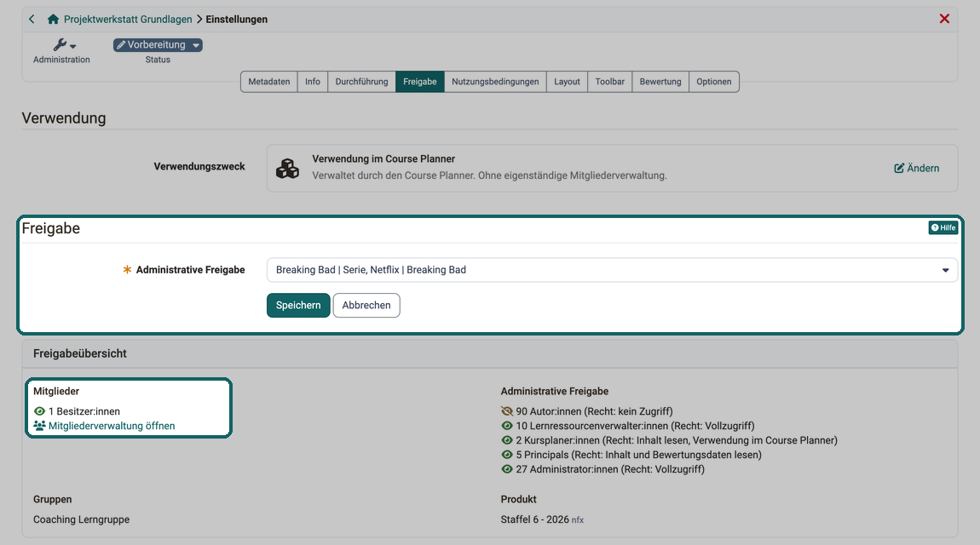Image resolution: width=980 pixels, height=545 pixels.
Task: Click the Administrative Freigabe field label
Action: (x=191, y=270)
